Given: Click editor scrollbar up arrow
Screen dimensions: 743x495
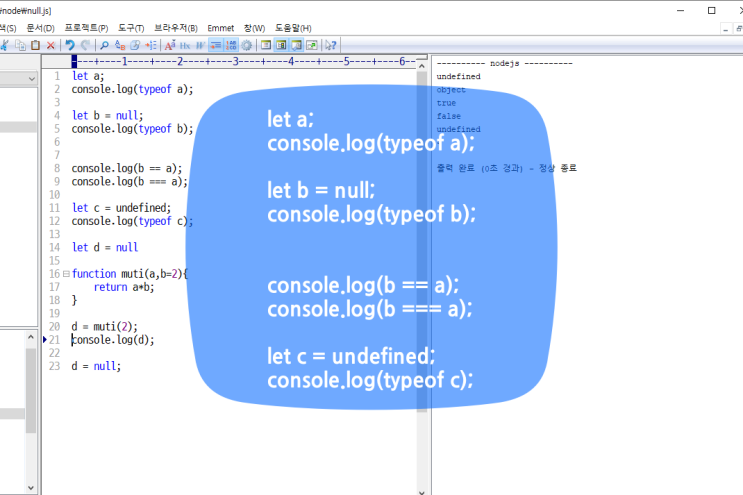Looking at the screenshot, I should point(422,66).
